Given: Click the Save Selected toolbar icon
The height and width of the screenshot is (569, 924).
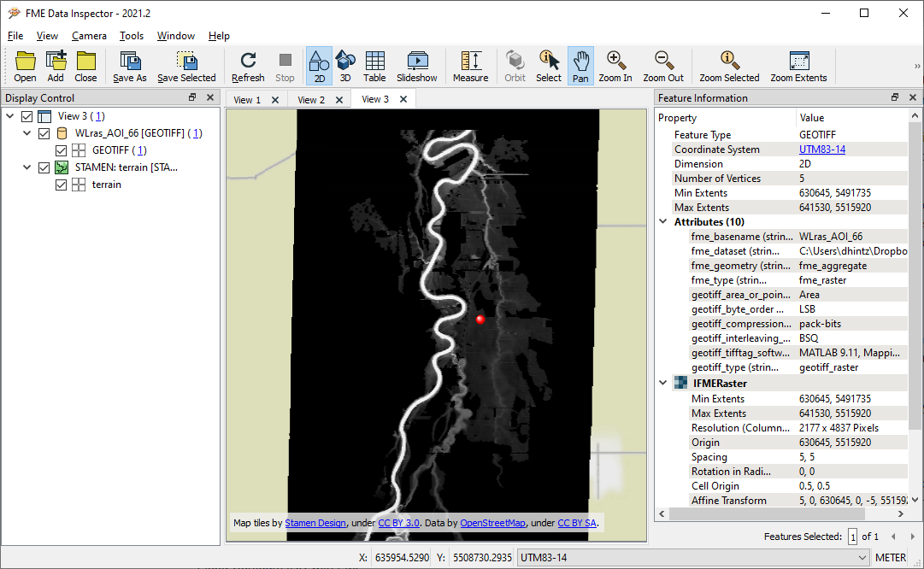Looking at the screenshot, I should click(186, 66).
